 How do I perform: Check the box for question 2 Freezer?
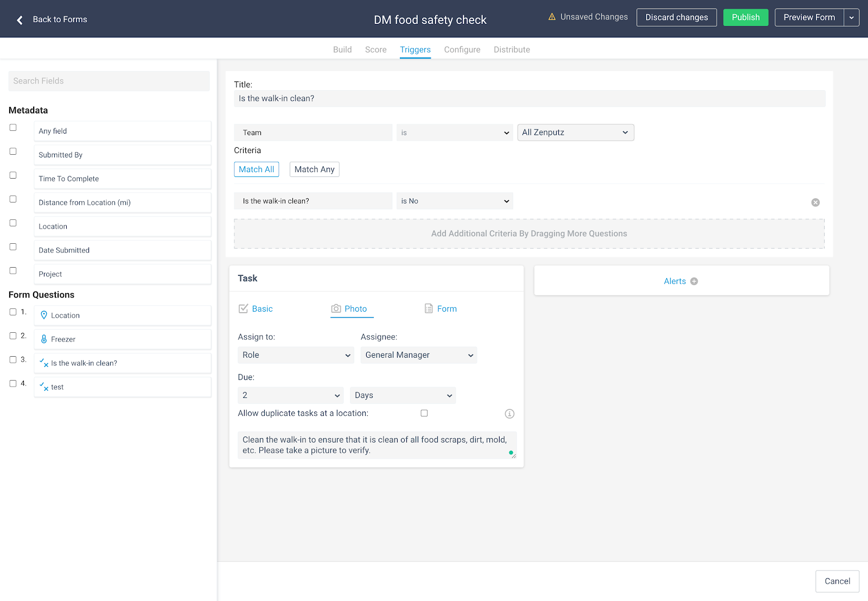pos(13,336)
